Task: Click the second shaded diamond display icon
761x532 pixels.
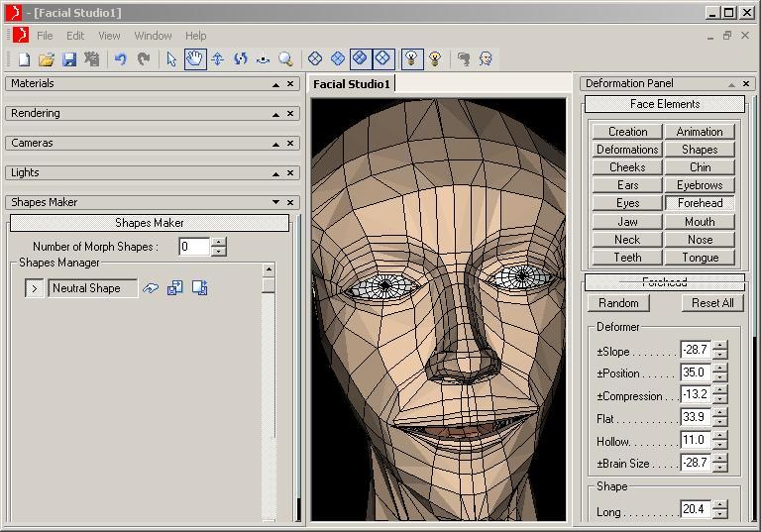Action: 338,59
